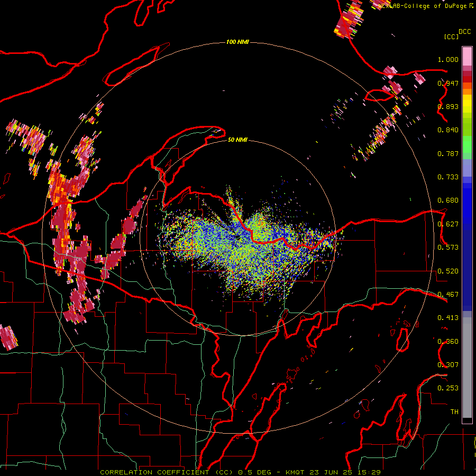Pick the bright green segment of the color bar
This screenshot has height=476, width=476.
pyautogui.click(x=467, y=144)
